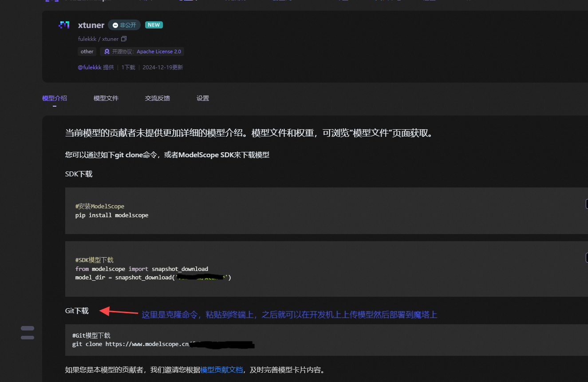Screen dimensions: 588x382
Task: Visit the @fulekkk contributor profile
Action: point(90,68)
